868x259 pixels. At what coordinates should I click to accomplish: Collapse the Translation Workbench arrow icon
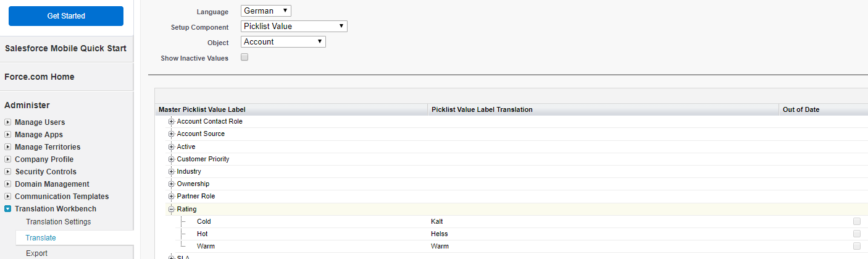(x=8, y=209)
